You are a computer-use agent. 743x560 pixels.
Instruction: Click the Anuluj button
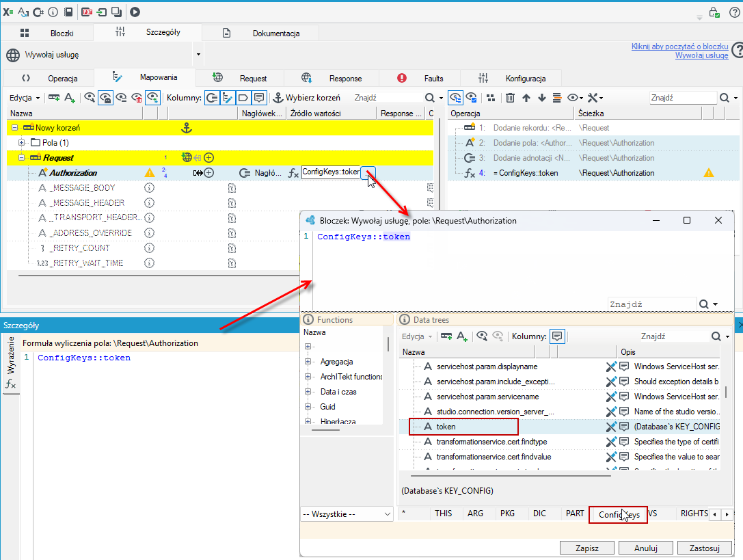point(646,548)
